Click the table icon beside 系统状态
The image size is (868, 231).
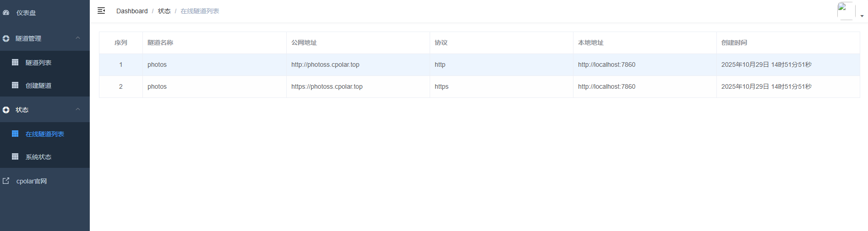(15, 156)
